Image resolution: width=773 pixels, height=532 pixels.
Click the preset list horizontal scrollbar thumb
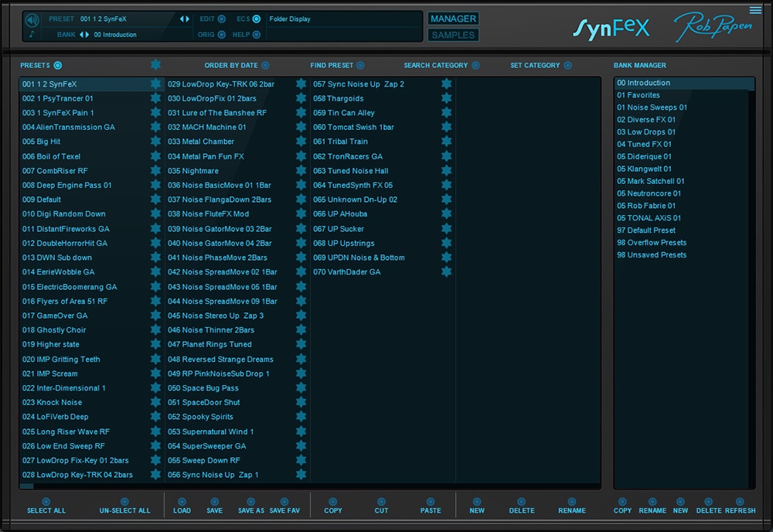click(27, 486)
